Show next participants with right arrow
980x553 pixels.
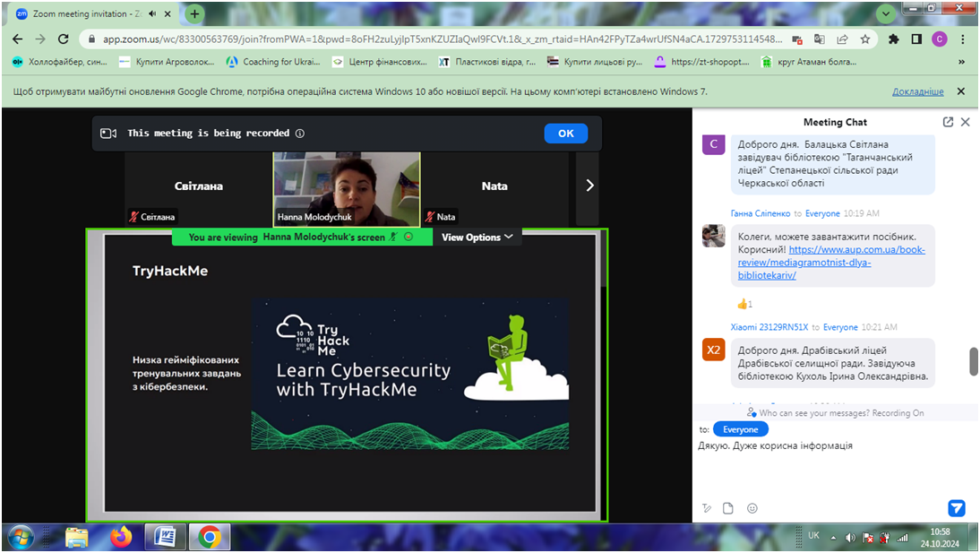pyautogui.click(x=589, y=186)
